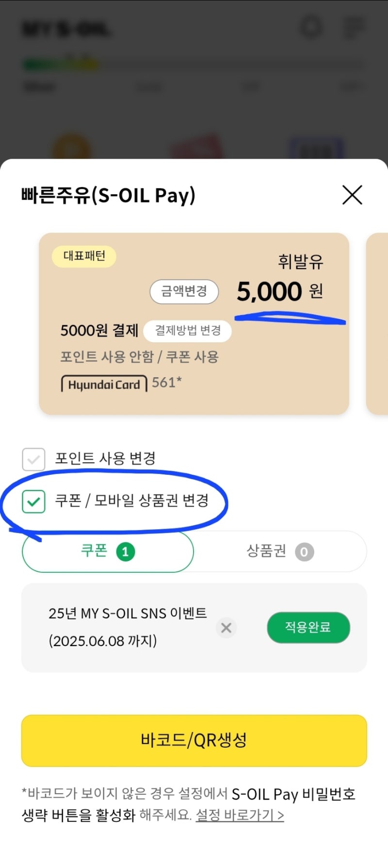Tap the green 적용완료 button
Screen dimensions: 388x868
(308, 627)
